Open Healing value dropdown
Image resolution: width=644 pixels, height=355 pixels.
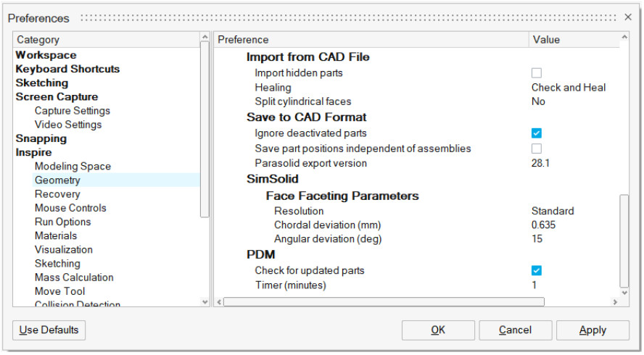coord(568,88)
